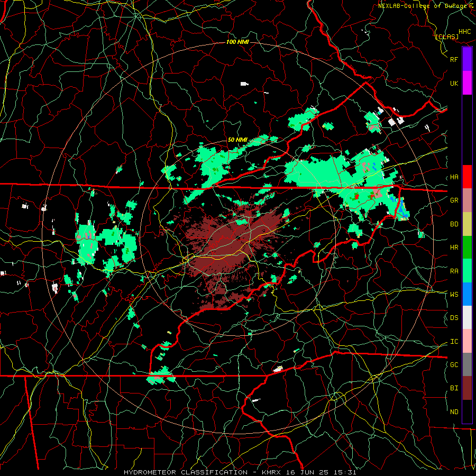Click the BI brown legend swatch
This screenshot has height=476, width=476.
pyautogui.click(x=467, y=388)
